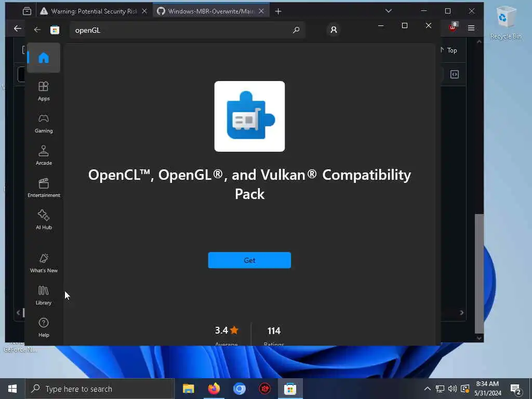Open File Explorer from taskbar
This screenshot has height=399, width=532.
click(x=188, y=389)
